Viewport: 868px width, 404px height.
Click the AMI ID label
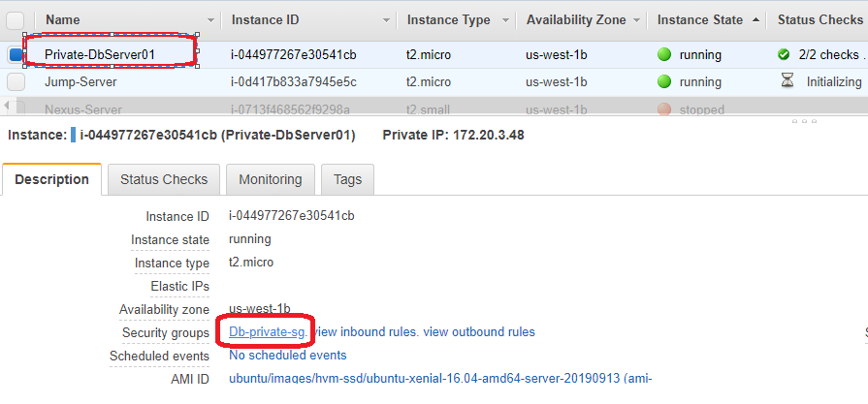pos(190,380)
